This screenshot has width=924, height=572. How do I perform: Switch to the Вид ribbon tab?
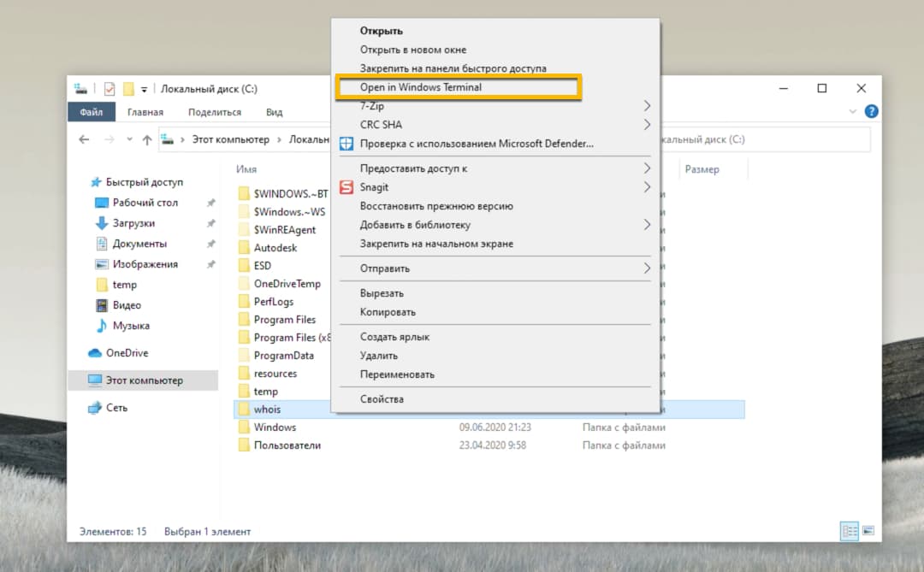[x=274, y=112]
